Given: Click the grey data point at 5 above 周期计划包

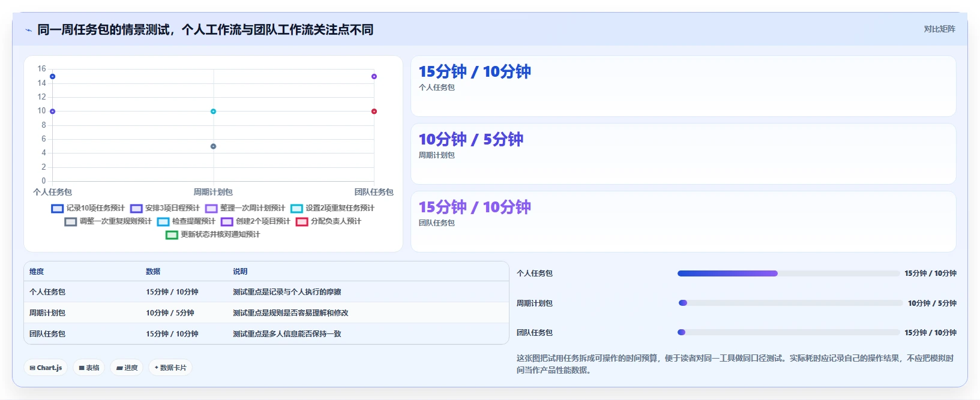Looking at the screenshot, I should click(x=213, y=146).
